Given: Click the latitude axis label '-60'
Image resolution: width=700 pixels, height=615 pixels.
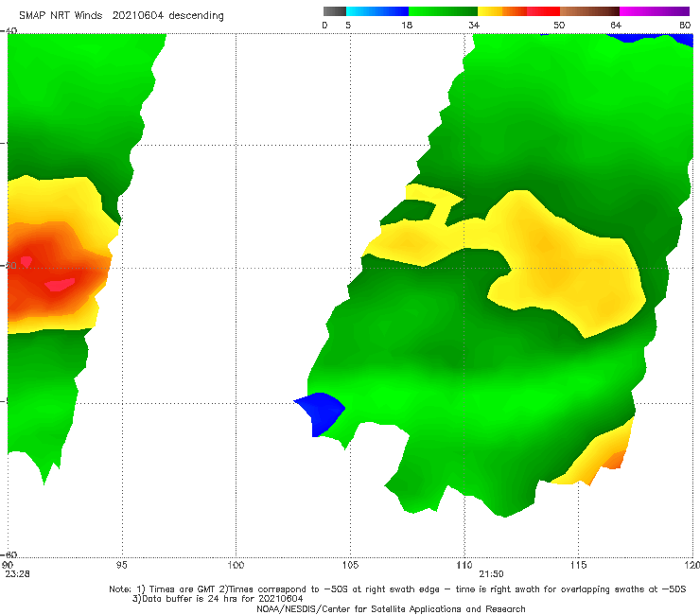Looking at the screenshot, I should point(9,554).
